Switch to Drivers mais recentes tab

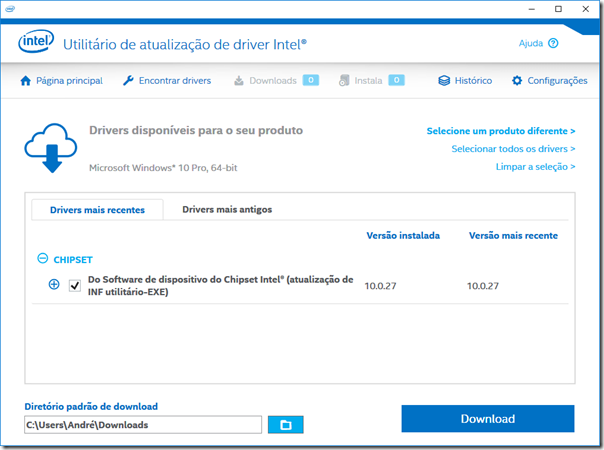click(97, 210)
